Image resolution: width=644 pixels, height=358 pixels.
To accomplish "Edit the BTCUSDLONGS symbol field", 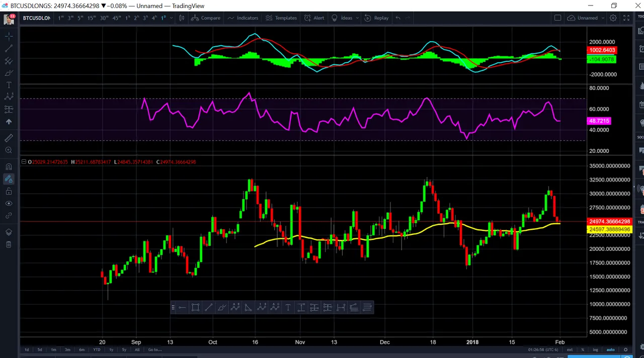I will pyautogui.click(x=36, y=18).
